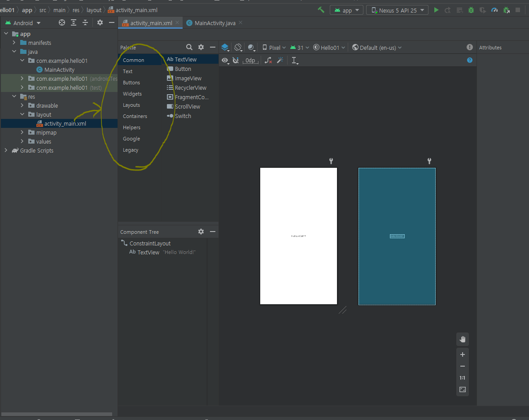The height and width of the screenshot is (420, 529).
Task: Open project panel settings gear
Action: [x=100, y=22]
